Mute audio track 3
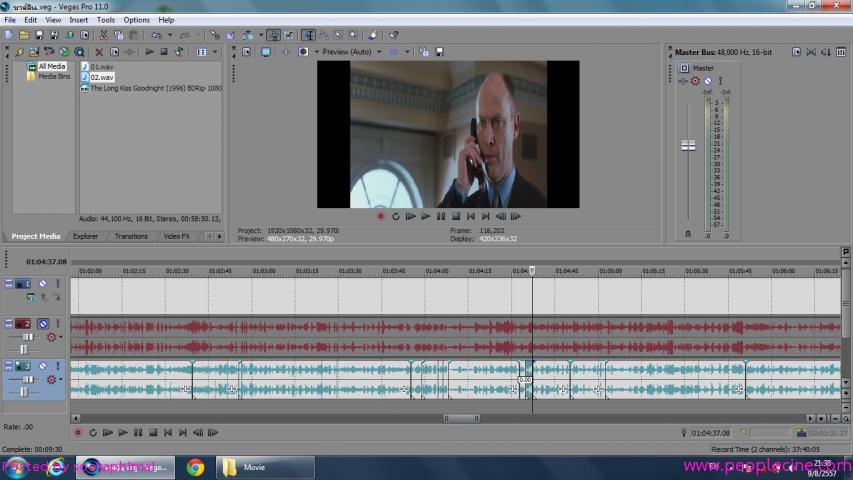This screenshot has height=480, width=853. tap(42, 366)
